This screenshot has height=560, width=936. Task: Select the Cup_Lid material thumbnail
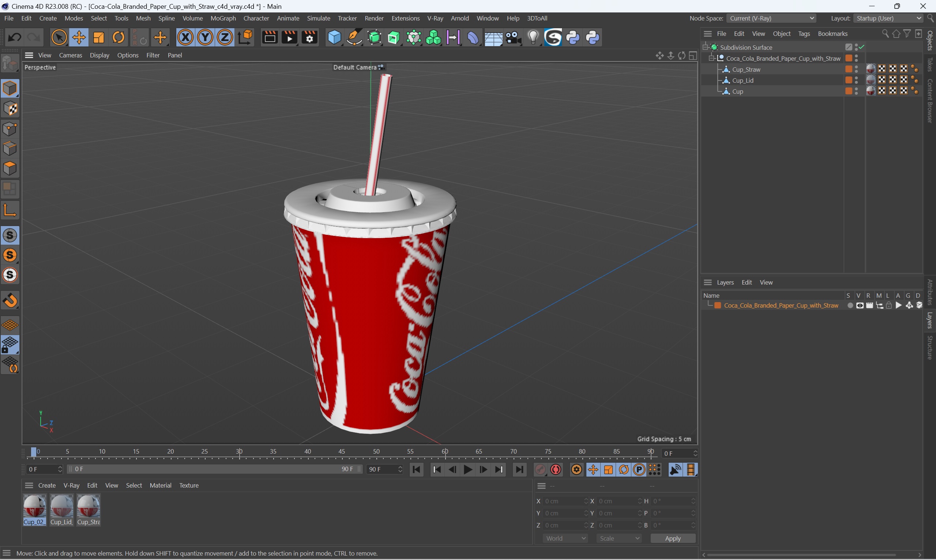[61, 510]
